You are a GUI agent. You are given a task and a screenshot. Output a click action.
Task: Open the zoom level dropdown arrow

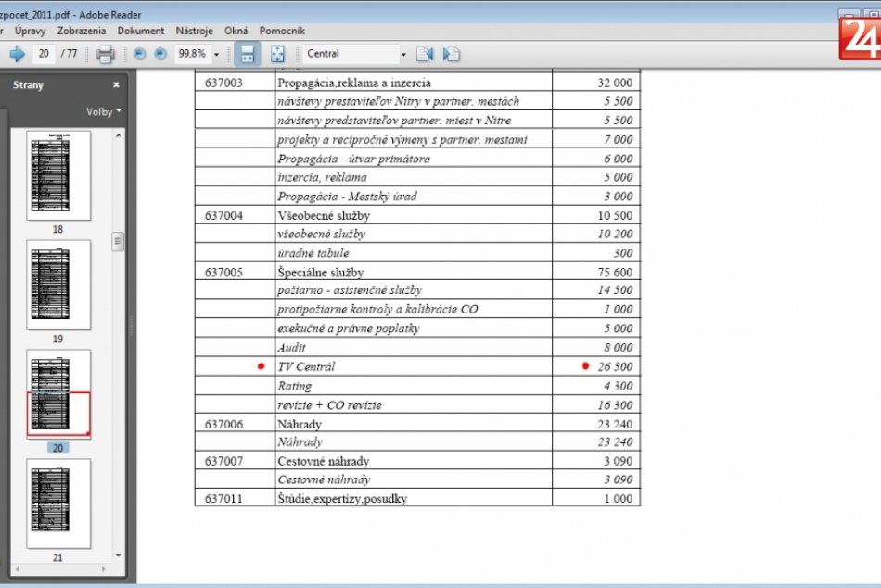pos(216,54)
